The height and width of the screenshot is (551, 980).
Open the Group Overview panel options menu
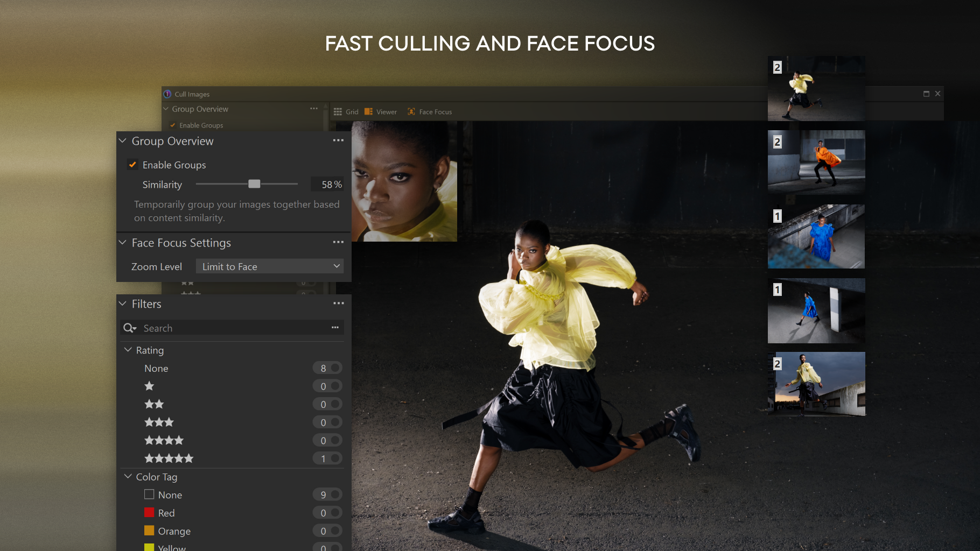coord(338,140)
